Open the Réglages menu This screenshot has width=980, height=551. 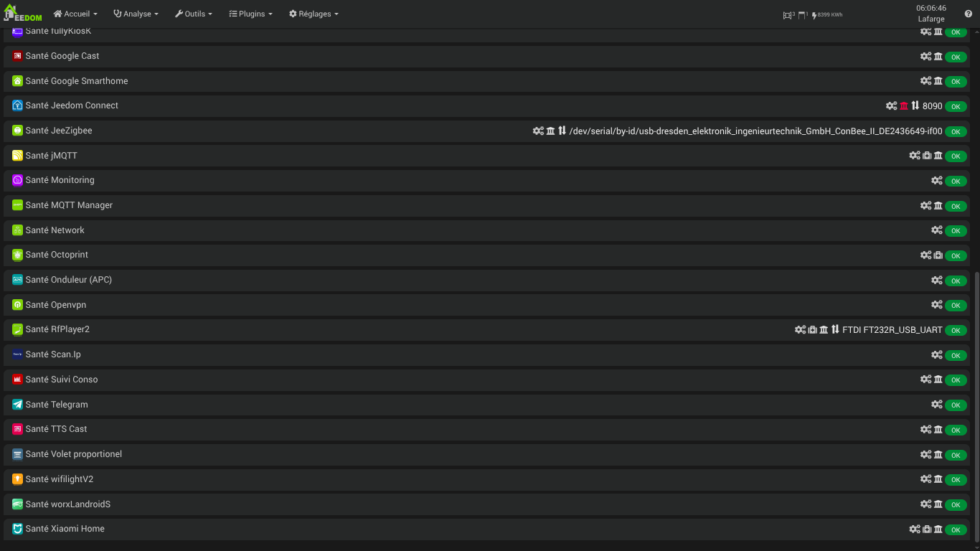pyautogui.click(x=314, y=14)
